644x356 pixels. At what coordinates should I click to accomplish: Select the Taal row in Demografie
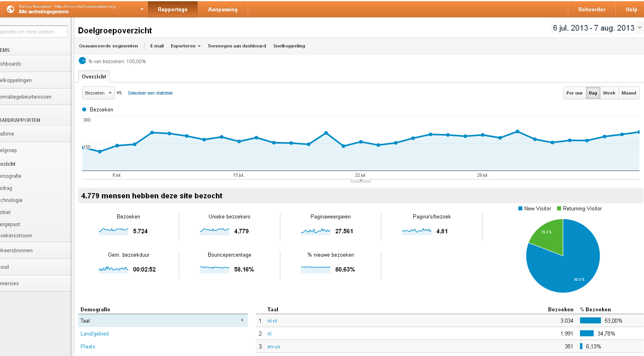point(163,321)
